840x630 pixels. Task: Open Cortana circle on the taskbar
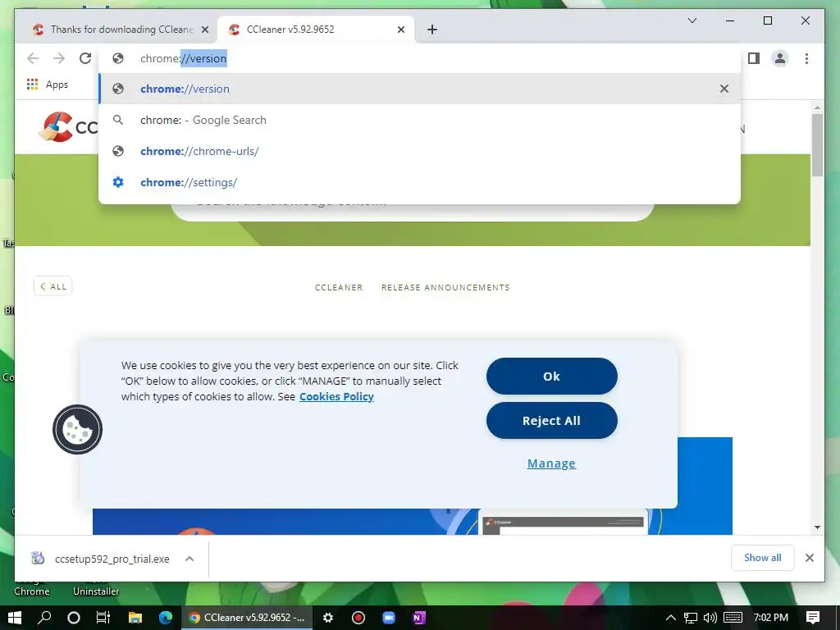coord(74,618)
